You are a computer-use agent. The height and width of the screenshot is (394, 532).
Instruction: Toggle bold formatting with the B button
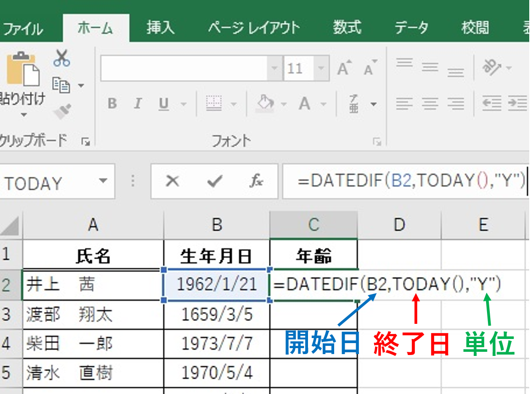(x=112, y=104)
